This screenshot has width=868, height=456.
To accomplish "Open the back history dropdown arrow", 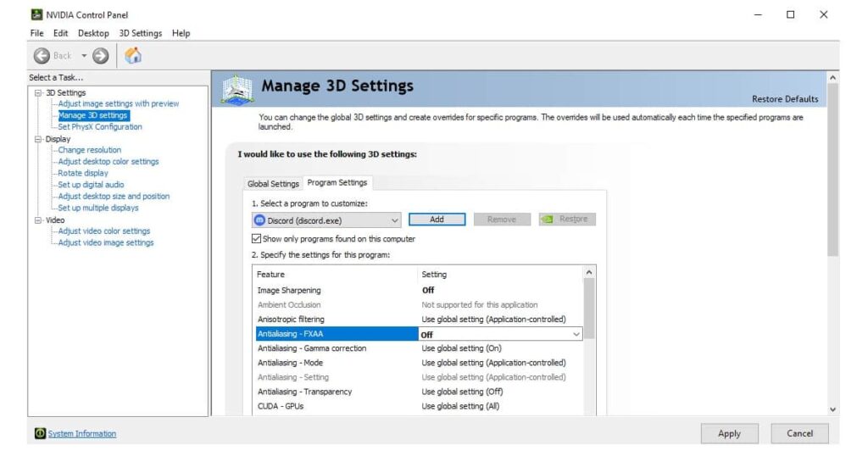I will [84, 55].
